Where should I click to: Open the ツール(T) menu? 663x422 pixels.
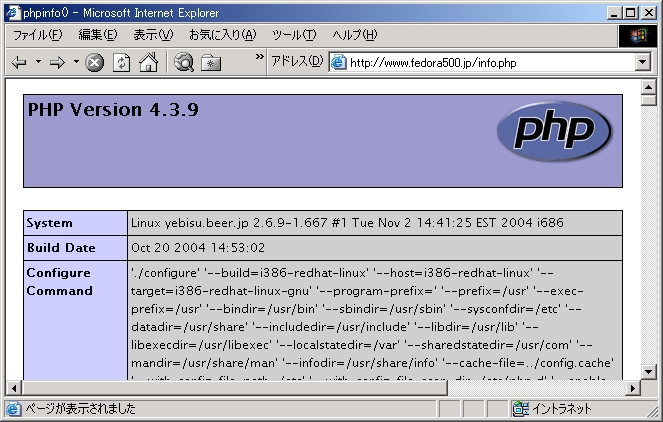[x=294, y=35]
